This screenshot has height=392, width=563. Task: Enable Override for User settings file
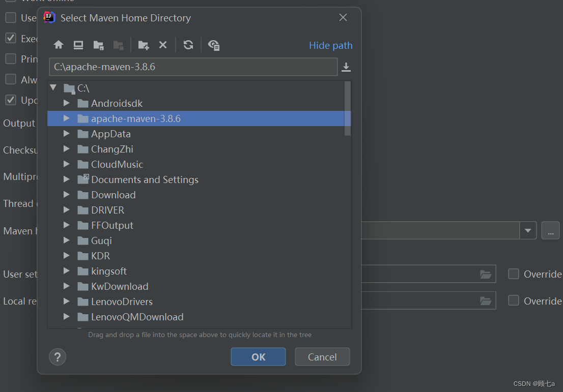tap(514, 274)
